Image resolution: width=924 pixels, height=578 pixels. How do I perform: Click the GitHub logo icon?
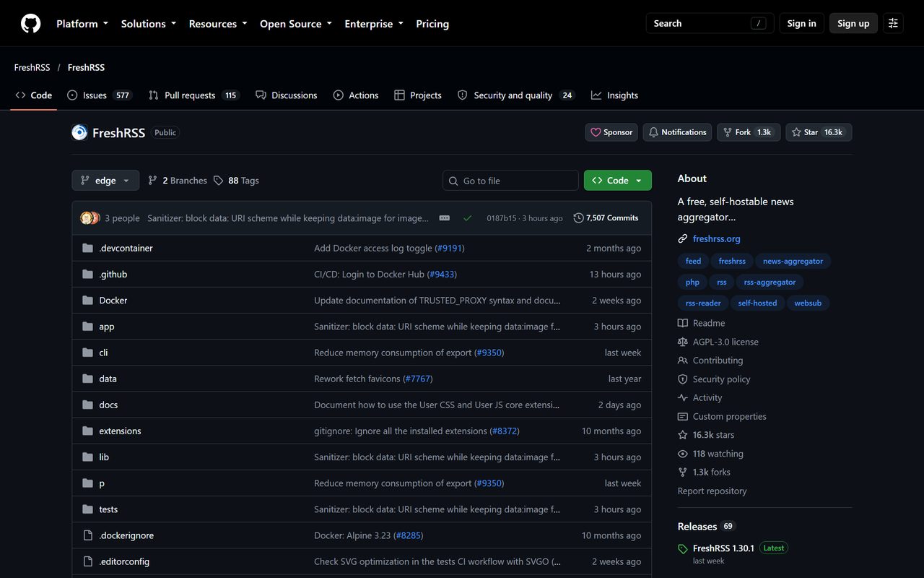[x=30, y=23]
